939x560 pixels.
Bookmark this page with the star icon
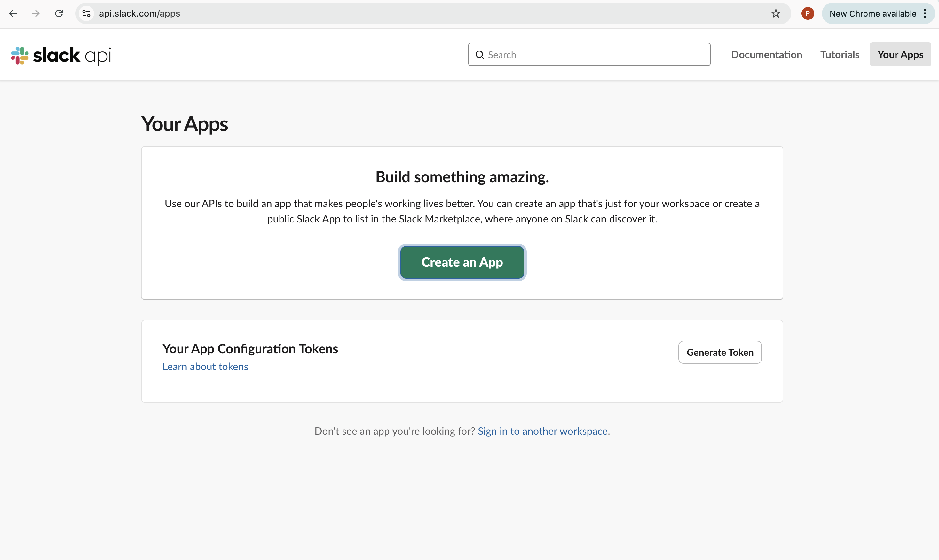pyautogui.click(x=776, y=13)
